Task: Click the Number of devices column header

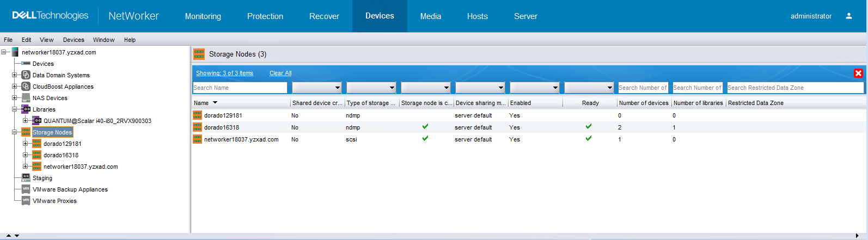Action: pos(644,103)
